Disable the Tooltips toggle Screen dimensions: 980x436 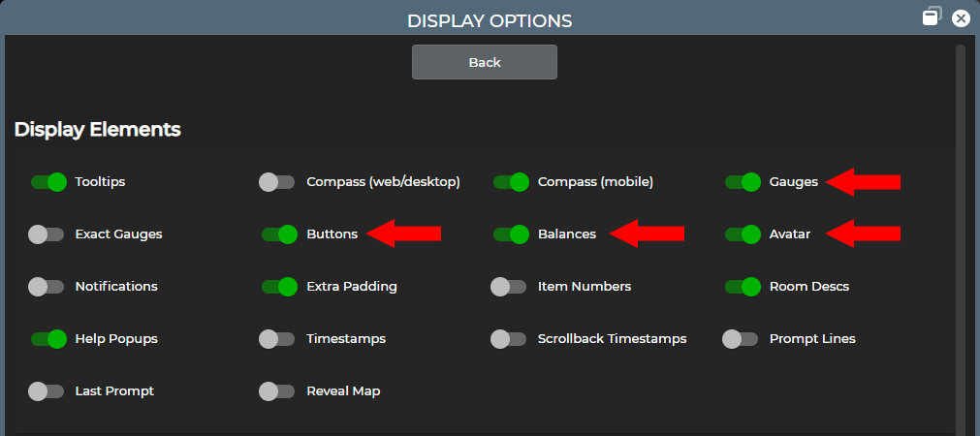point(47,181)
